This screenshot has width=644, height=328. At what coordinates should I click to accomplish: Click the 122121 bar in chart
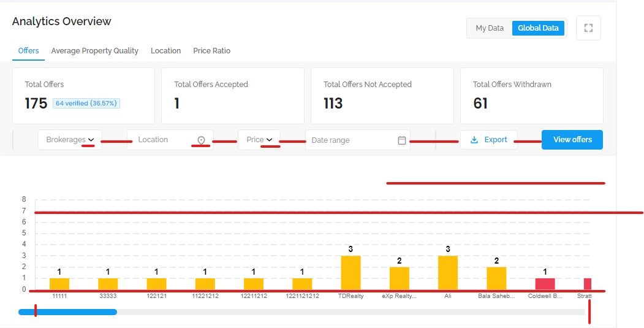pyautogui.click(x=156, y=284)
